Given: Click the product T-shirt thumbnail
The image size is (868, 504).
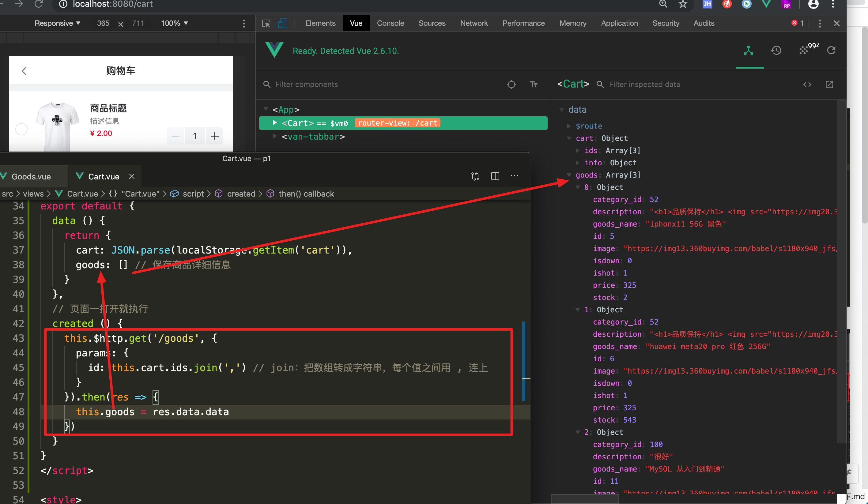Looking at the screenshot, I should [x=58, y=126].
